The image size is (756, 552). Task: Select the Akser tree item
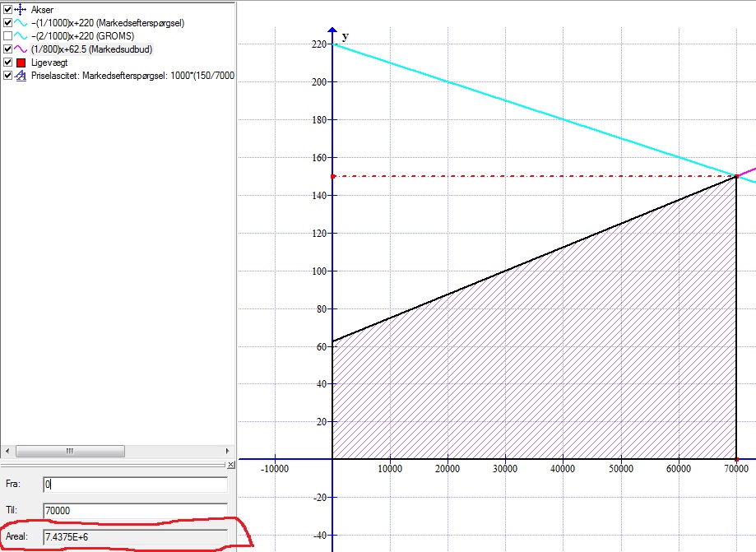(x=42, y=9)
